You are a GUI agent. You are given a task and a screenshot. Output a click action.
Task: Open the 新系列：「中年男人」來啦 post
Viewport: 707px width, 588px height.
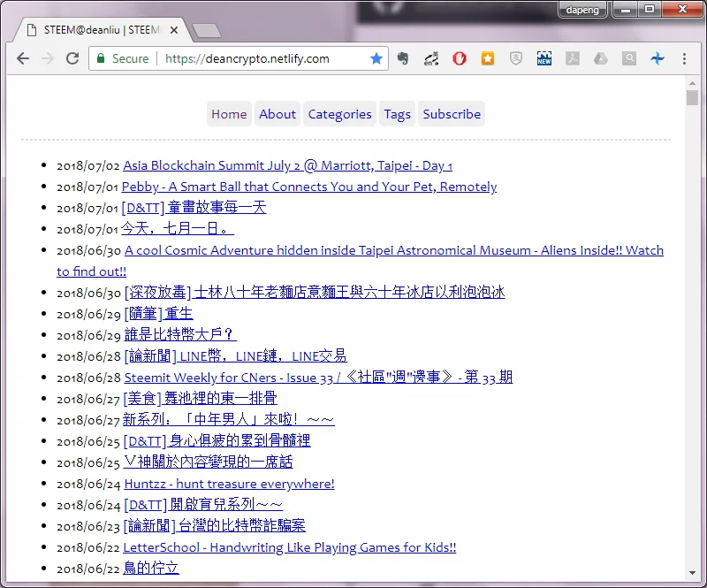(229, 420)
